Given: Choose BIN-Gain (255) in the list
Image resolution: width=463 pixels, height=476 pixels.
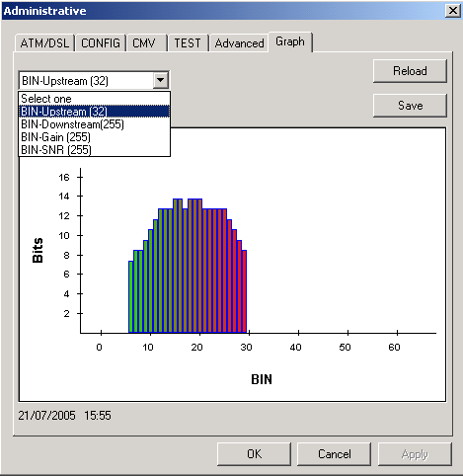Looking at the screenshot, I should (95, 137).
